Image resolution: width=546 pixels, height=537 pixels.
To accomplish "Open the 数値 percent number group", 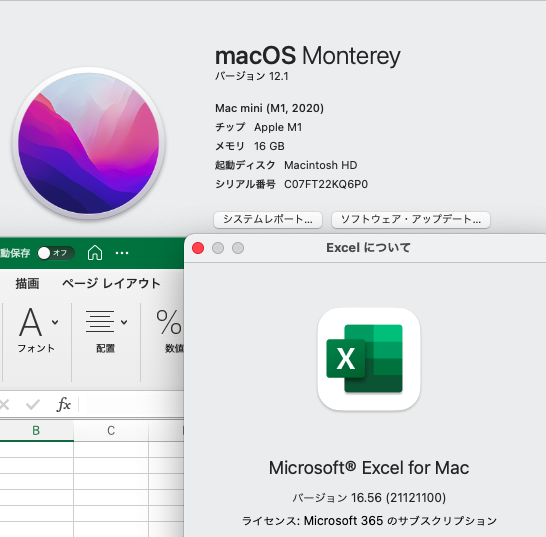I will pyautogui.click(x=169, y=322).
